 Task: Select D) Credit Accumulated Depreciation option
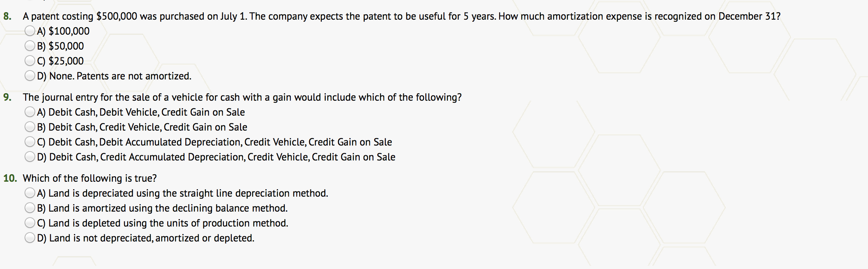click(x=30, y=157)
